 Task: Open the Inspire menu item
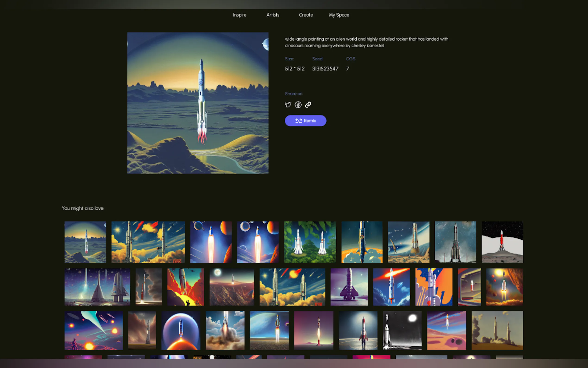240,15
